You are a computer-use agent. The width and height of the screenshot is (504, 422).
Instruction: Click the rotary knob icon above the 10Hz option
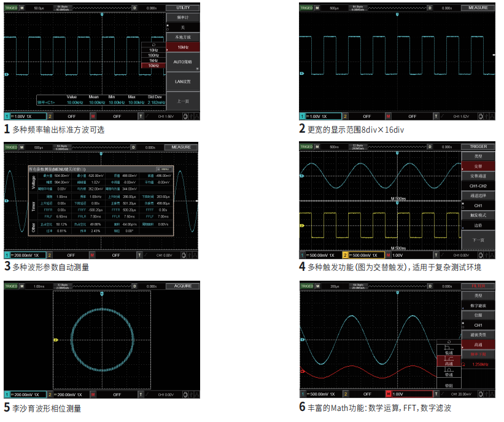[x=153, y=45]
